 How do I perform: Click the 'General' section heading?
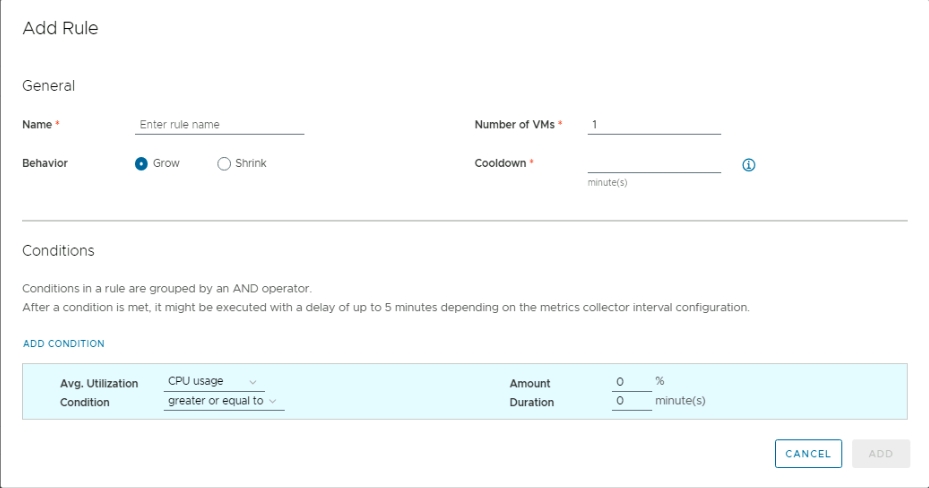49,86
